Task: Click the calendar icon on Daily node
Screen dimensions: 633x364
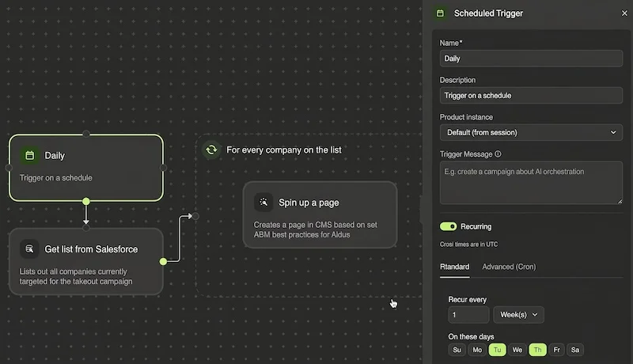Action: [x=30, y=155]
